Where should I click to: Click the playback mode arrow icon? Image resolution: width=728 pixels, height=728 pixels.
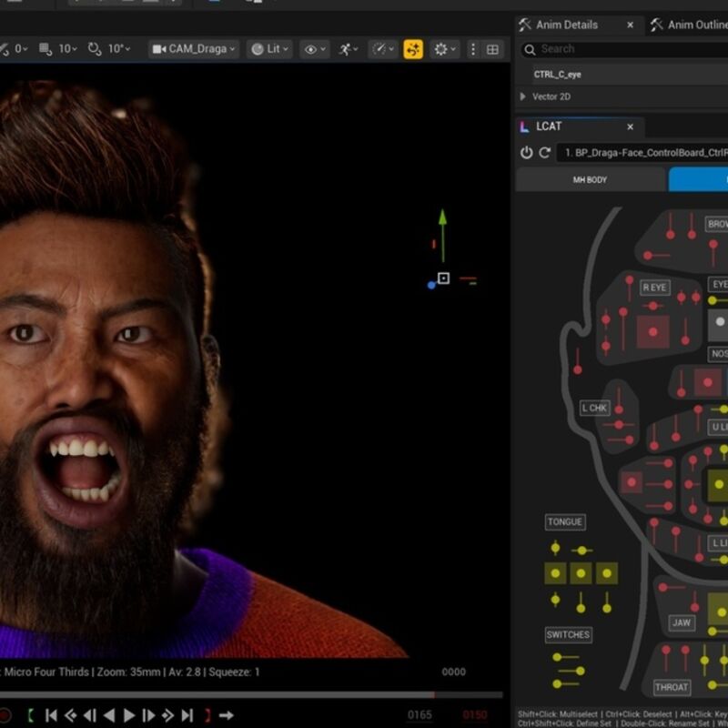click(x=226, y=715)
